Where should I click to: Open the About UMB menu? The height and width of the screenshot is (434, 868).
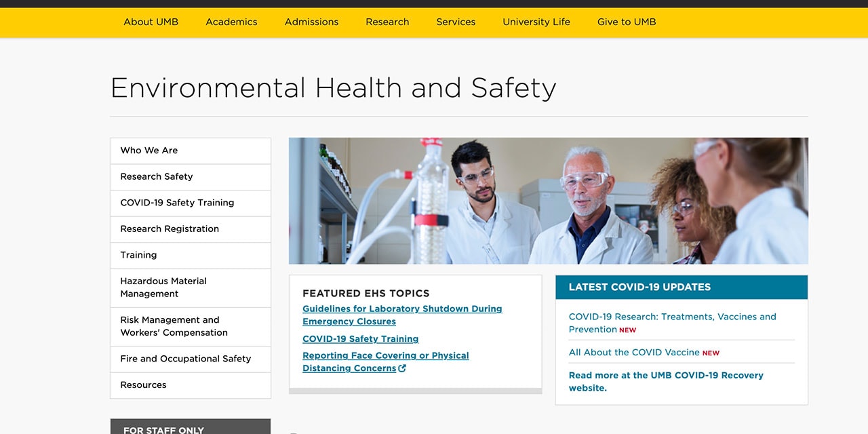(x=151, y=22)
